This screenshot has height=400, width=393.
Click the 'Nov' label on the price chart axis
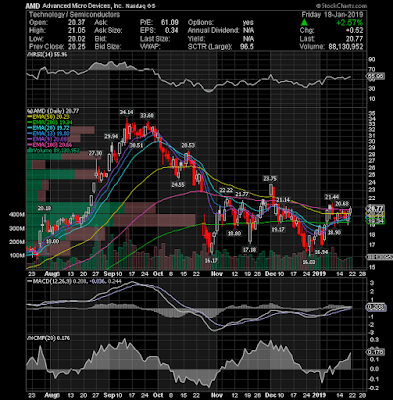(217, 274)
